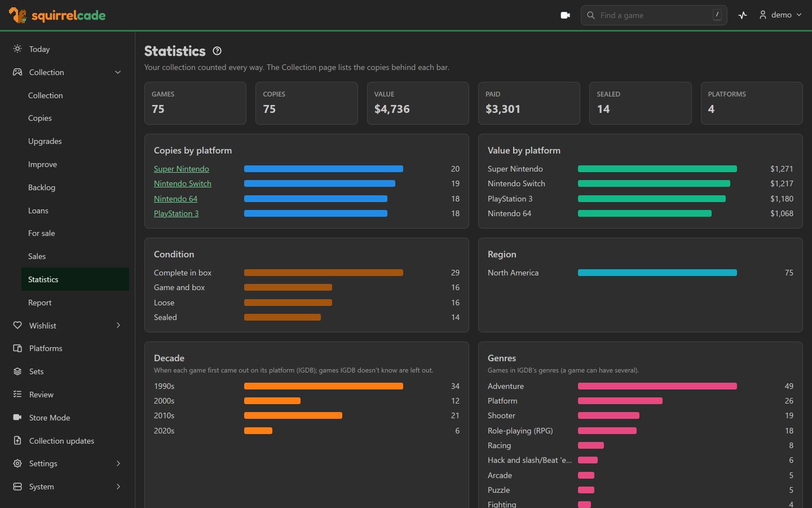
Task: Open Statistics help question mark icon
Action: 217,51
